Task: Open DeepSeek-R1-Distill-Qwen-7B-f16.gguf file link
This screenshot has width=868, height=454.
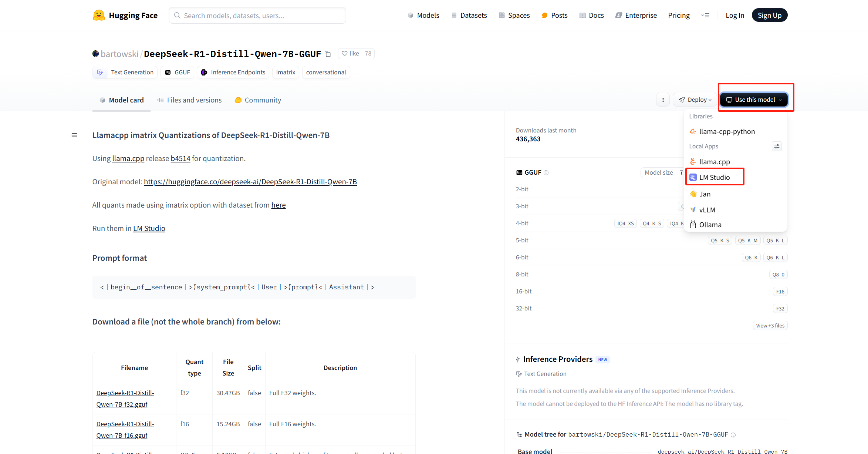Action: click(125, 430)
